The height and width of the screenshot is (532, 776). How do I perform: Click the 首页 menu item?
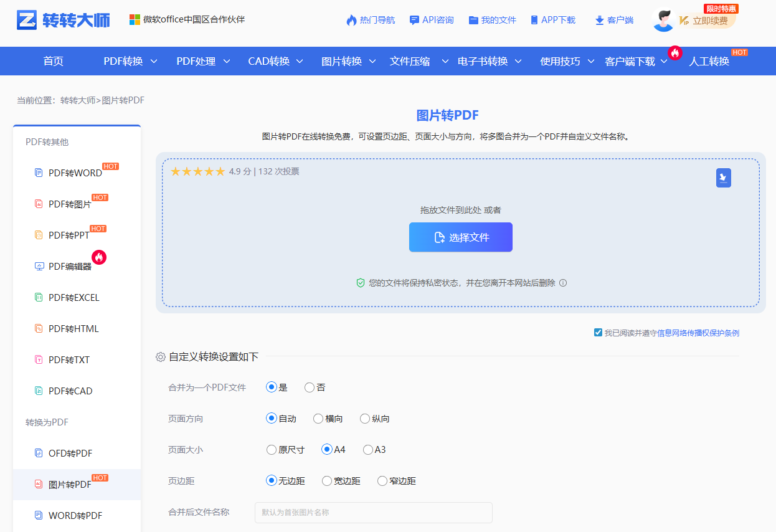pyautogui.click(x=52, y=60)
